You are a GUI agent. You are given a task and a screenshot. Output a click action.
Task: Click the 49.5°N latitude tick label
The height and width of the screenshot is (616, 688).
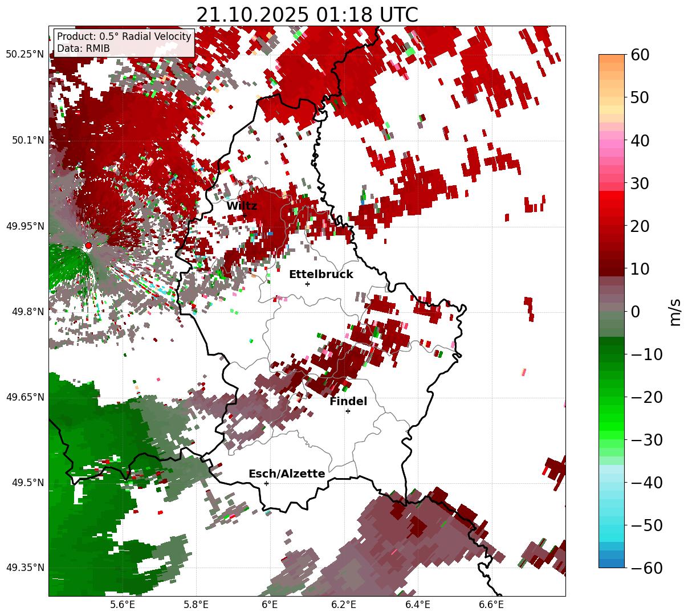point(28,483)
